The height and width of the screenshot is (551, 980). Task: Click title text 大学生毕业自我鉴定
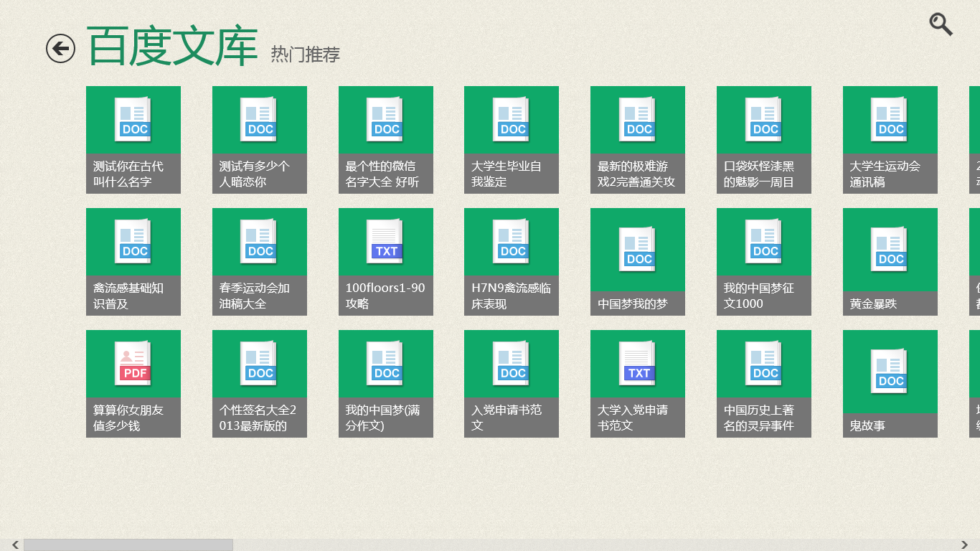click(507, 174)
